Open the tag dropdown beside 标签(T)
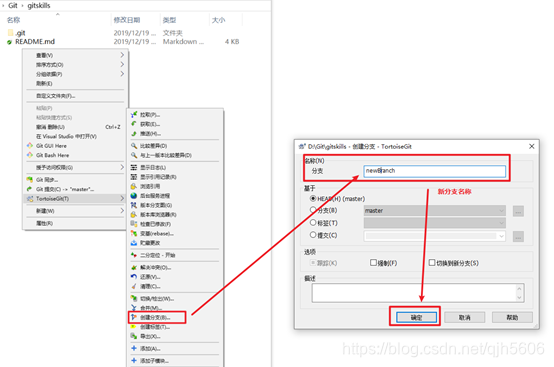This screenshot has height=367, width=554. point(435,223)
